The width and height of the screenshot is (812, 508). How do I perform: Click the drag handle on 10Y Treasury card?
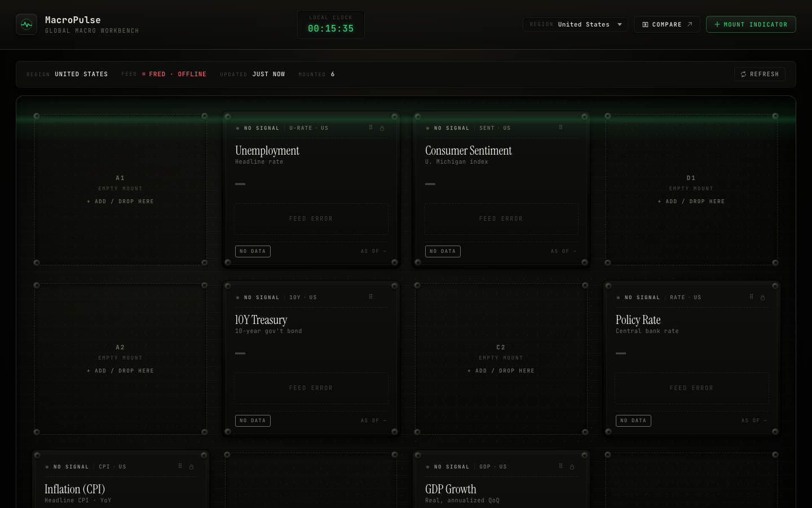tap(370, 297)
